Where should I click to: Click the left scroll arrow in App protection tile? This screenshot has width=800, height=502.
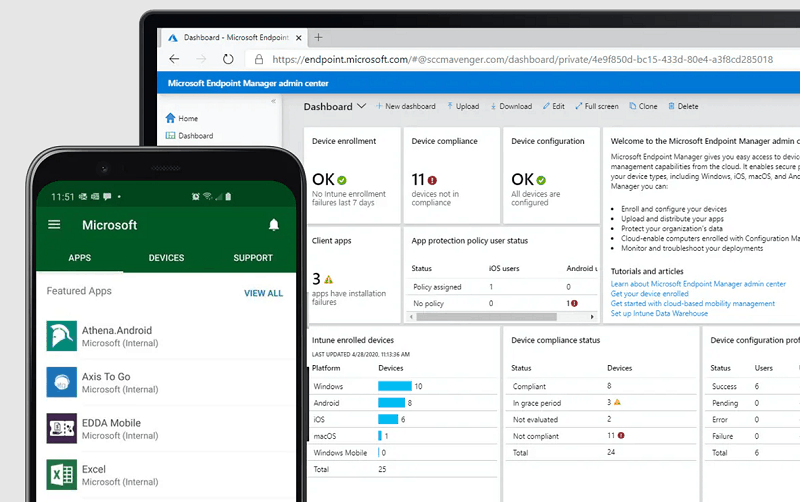412,317
